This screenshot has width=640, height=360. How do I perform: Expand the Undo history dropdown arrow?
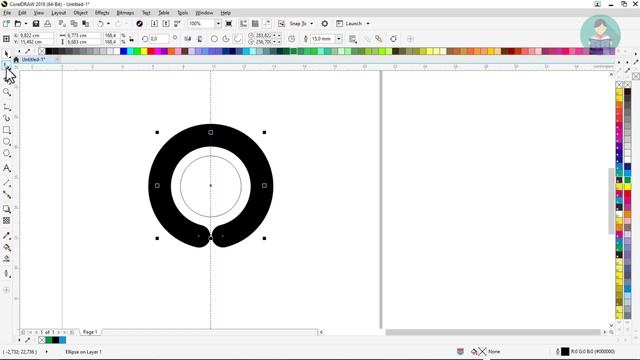(108, 24)
